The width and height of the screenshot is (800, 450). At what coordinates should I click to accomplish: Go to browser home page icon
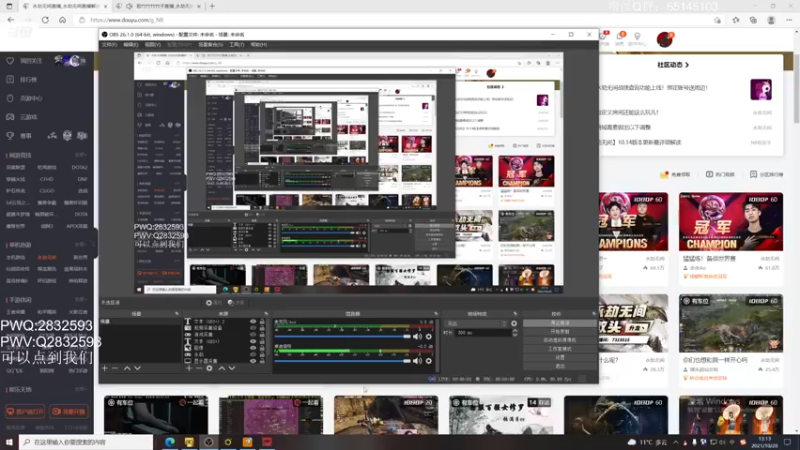62,20
